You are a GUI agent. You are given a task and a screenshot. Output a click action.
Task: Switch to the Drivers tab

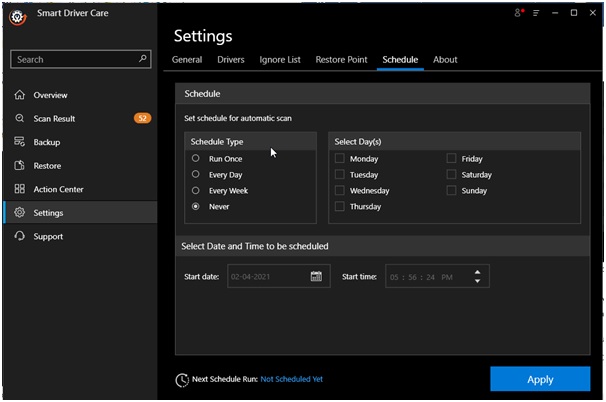[x=230, y=60]
